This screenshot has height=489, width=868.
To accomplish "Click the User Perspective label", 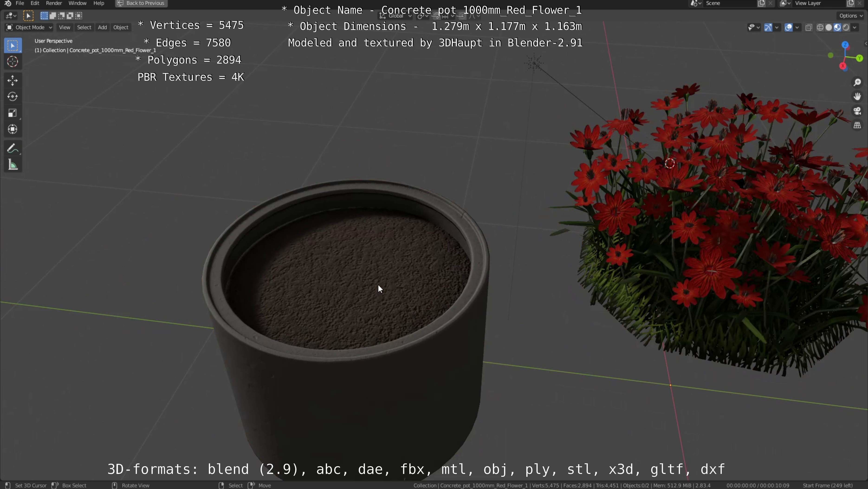I will coord(54,41).
